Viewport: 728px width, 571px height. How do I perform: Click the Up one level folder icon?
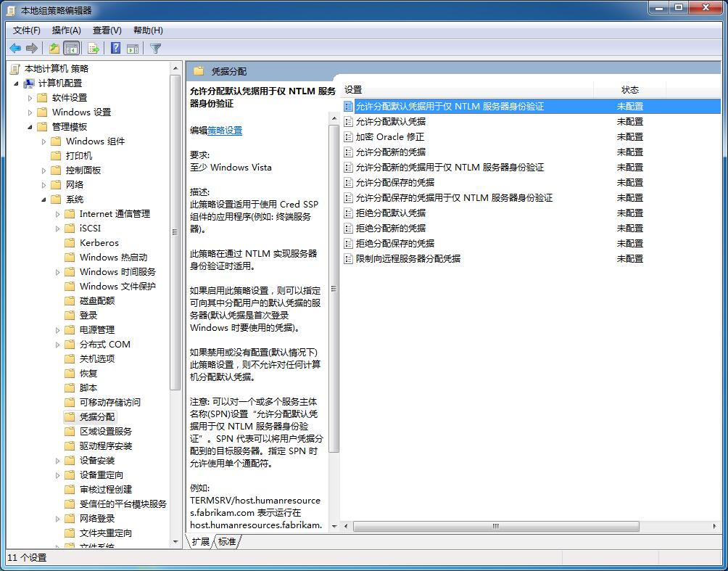pyautogui.click(x=54, y=49)
